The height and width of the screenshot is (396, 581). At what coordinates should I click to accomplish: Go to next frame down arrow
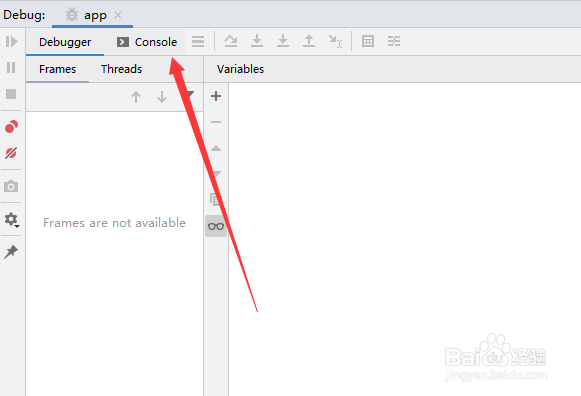pyautogui.click(x=162, y=97)
